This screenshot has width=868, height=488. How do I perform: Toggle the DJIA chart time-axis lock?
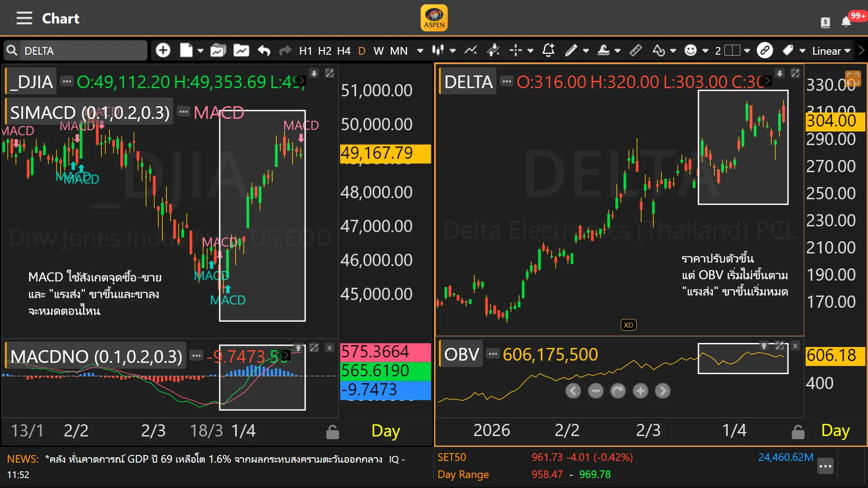click(x=332, y=432)
